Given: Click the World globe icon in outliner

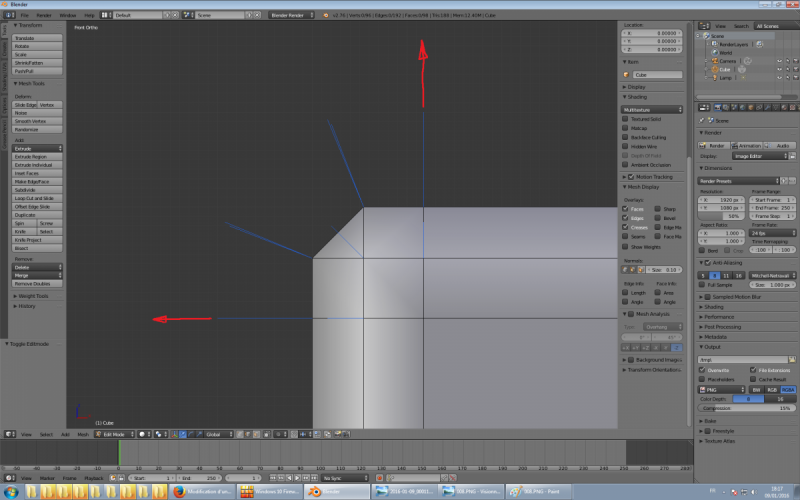Looking at the screenshot, I should (715, 53).
